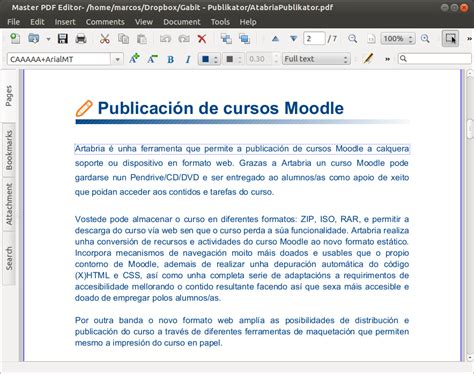Open the Full text search mode dropdown

click(316, 59)
